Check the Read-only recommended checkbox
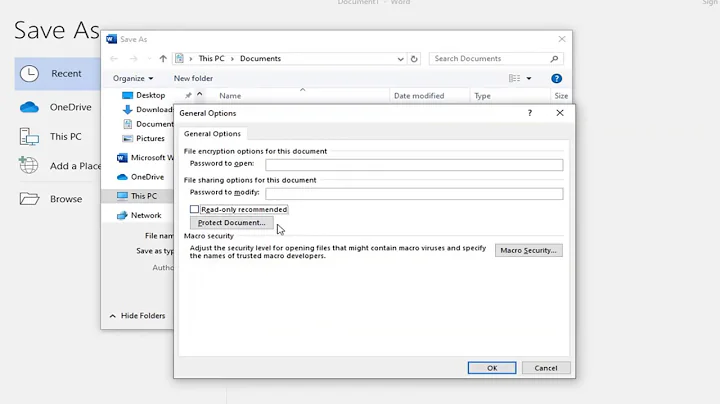 click(194, 209)
